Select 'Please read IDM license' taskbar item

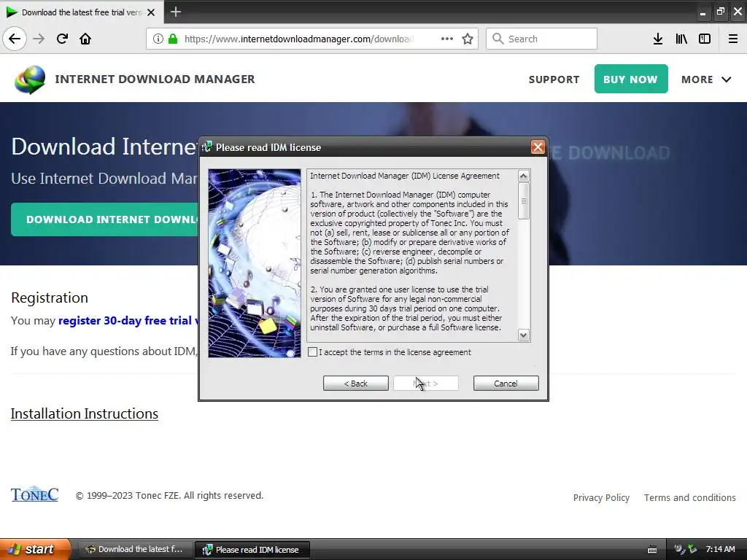click(x=252, y=550)
